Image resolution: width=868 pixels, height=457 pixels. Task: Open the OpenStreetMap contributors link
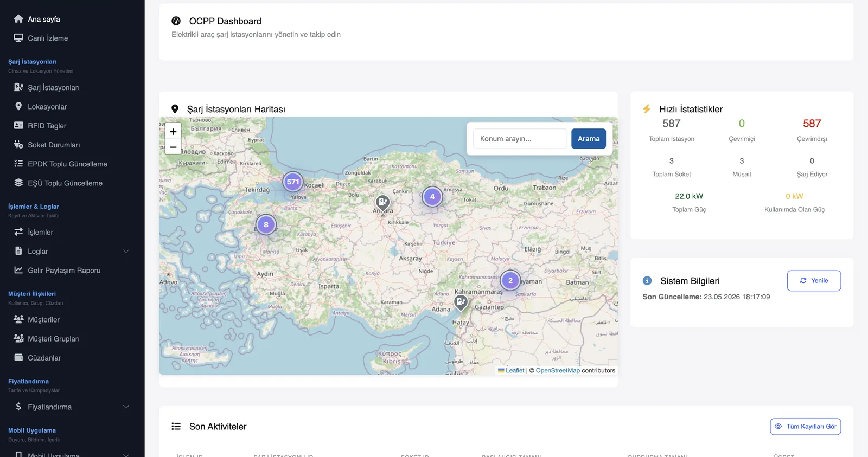click(x=558, y=371)
